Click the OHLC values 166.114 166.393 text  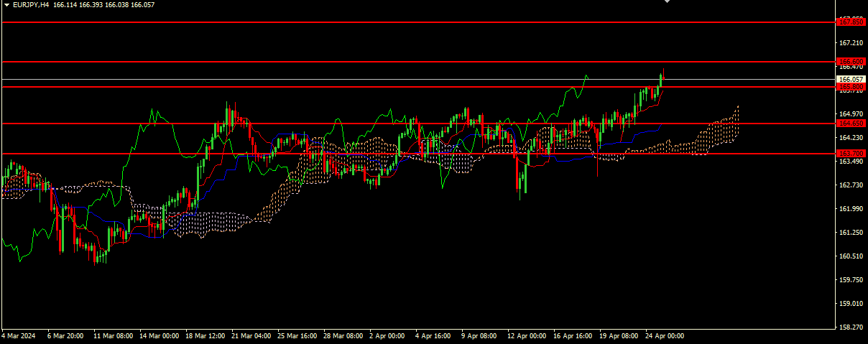point(80,4)
